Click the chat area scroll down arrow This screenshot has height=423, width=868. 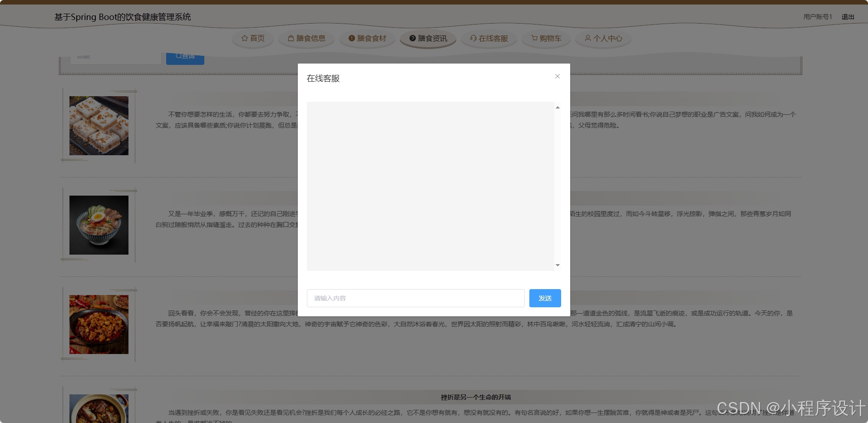click(x=557, y=265)
